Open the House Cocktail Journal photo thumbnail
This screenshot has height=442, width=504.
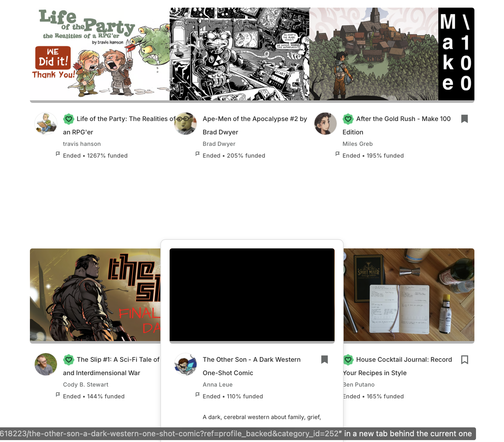click(409, 295)
